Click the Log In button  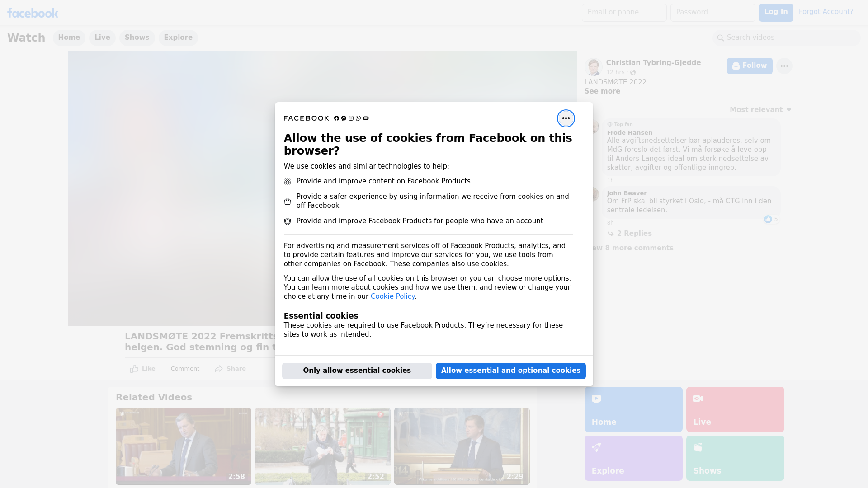776,13
